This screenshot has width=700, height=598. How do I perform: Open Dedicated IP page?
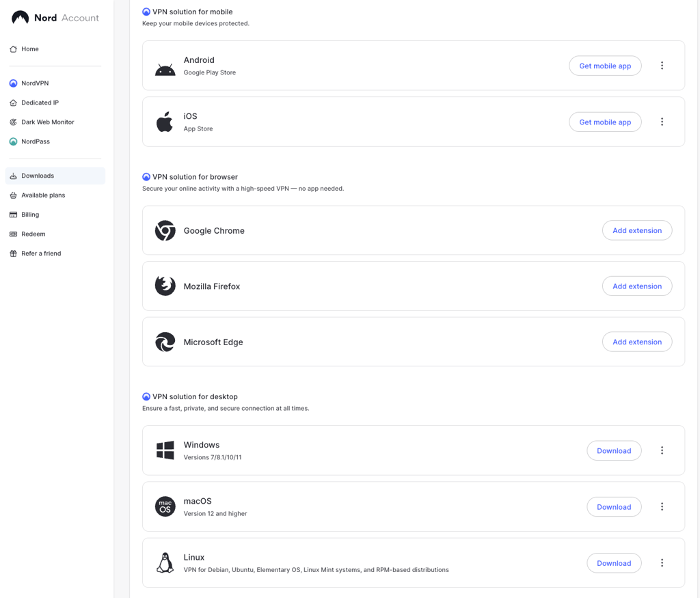55,103
